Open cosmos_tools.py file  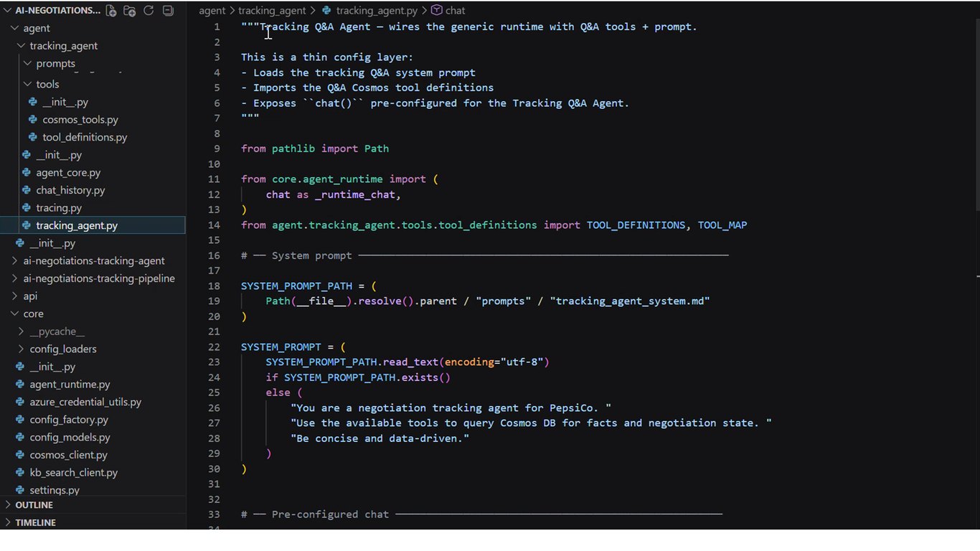click(80, 120)
